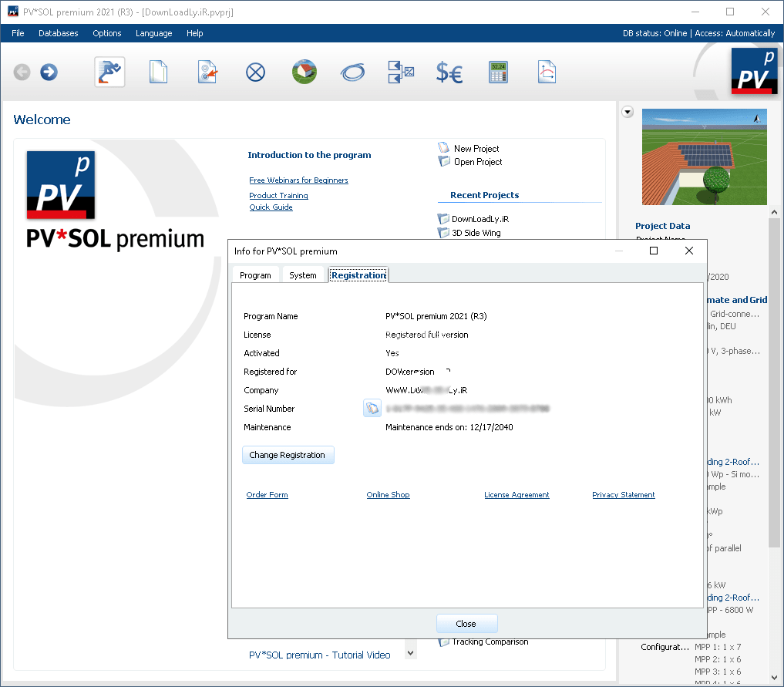The image size is (784, 687).
Task: Open the Project Data document icon
Action: [158, 72]
